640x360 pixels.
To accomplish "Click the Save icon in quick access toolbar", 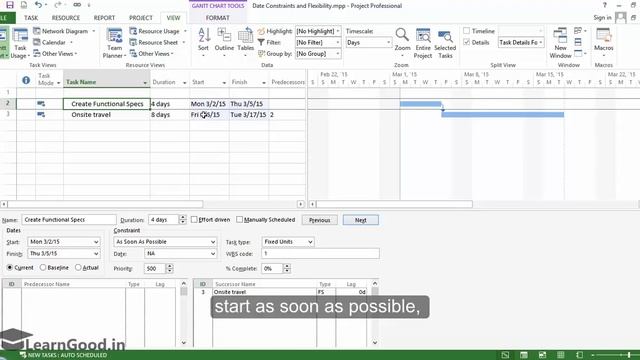I will 10,5.
